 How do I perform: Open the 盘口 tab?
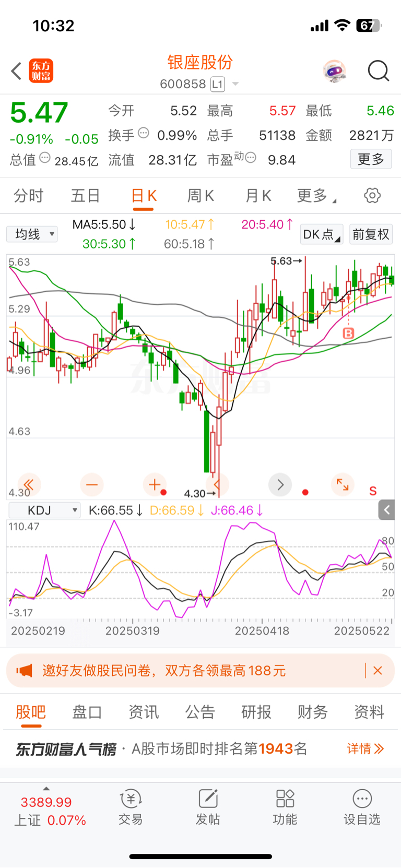coord(87,712)
